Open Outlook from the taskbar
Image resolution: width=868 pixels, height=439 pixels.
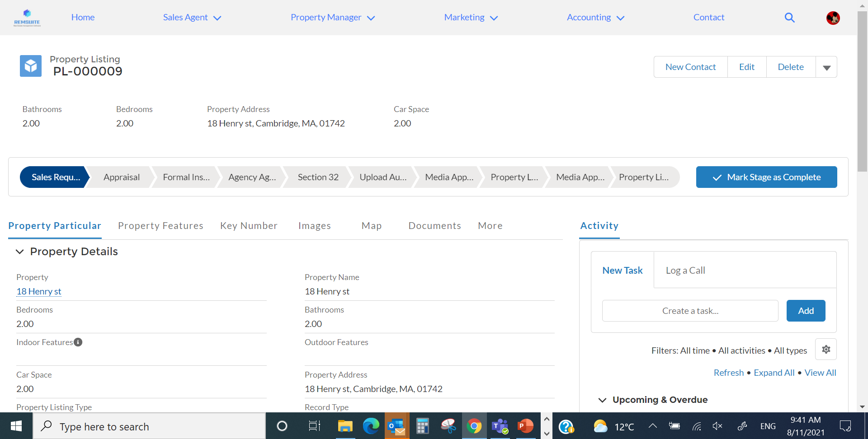click(x=396, y=426)
